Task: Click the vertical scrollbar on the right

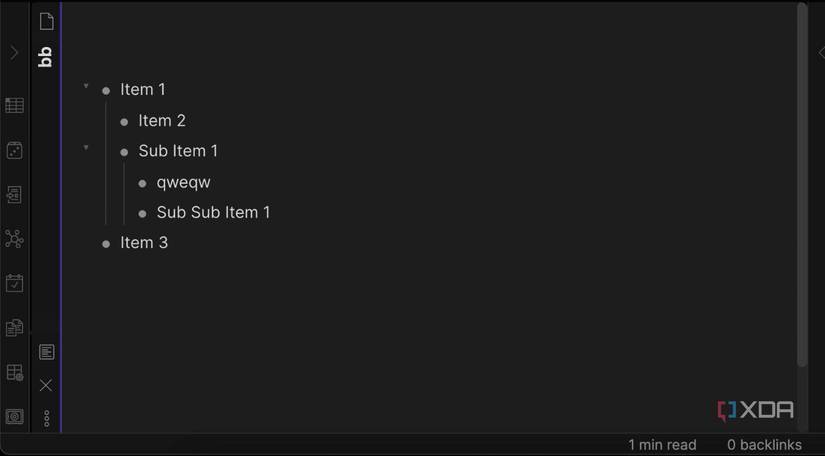Action: (x=802, y=185)
